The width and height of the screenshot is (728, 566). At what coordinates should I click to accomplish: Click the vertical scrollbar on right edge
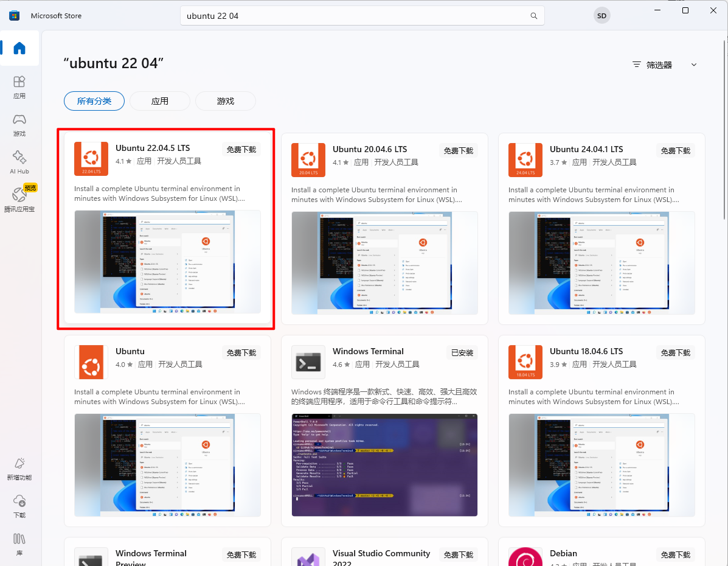[724, 130]
